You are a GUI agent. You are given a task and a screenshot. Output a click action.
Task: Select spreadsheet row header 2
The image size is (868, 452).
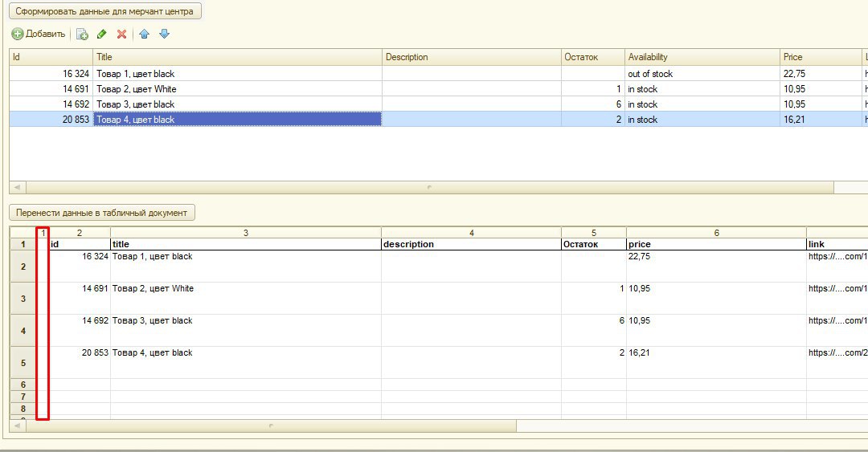(23, 267)
